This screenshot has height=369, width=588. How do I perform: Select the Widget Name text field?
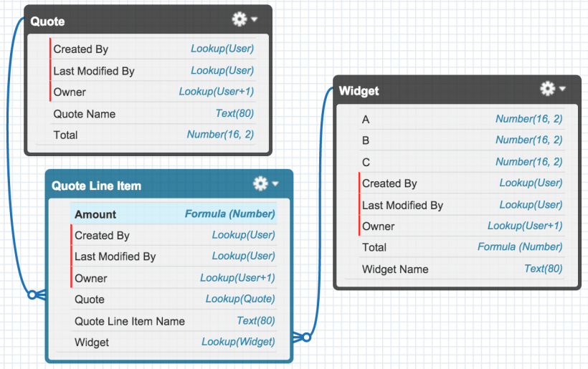pyautogui.click(x=395, y=269)
